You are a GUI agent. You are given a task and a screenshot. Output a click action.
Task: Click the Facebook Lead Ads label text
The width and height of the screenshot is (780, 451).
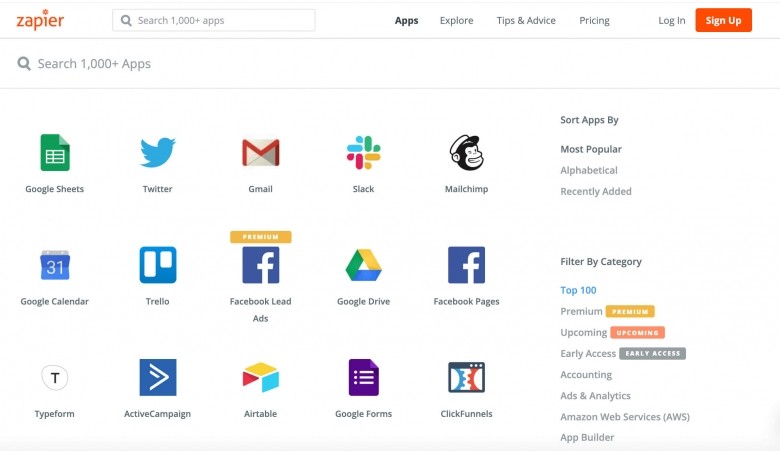coord(261,310)
